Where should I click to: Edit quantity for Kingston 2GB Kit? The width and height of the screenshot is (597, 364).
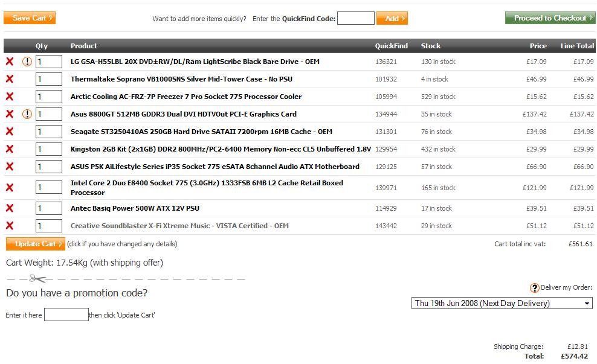pos(49,149)
